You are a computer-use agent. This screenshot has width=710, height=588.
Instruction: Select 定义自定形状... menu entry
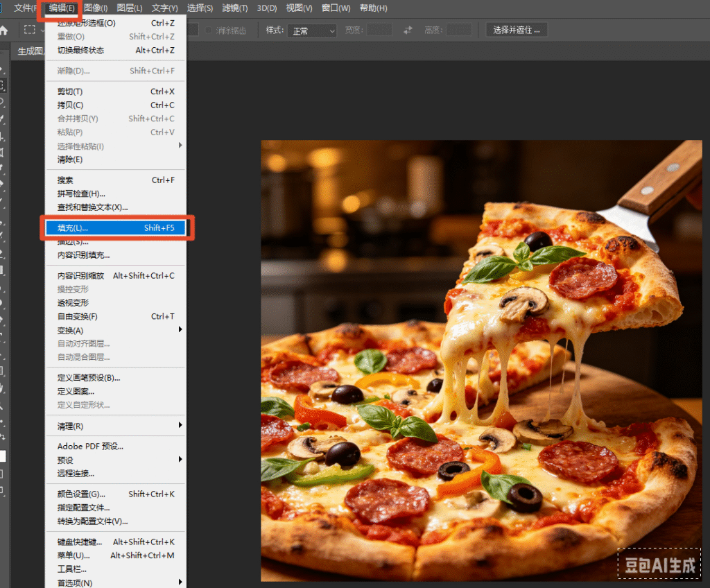point(116,405)
